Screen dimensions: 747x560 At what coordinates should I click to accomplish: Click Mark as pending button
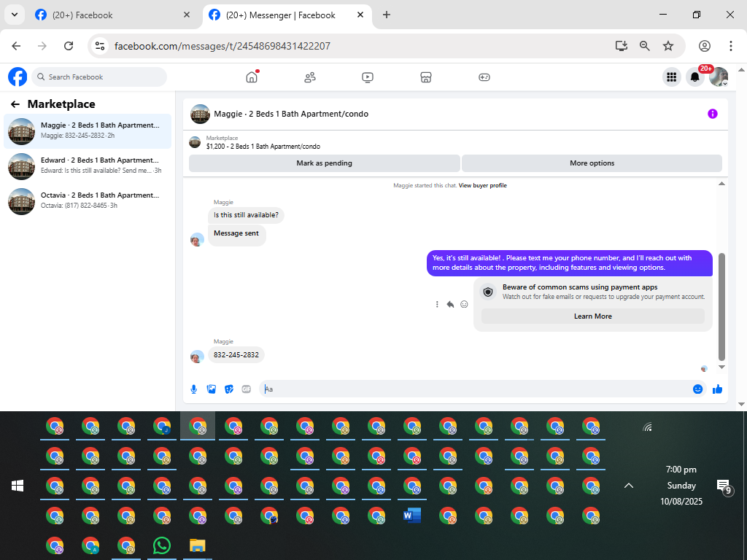[325, 163]
